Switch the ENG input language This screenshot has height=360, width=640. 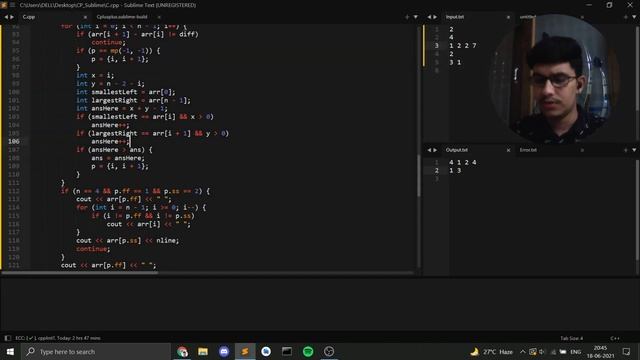(x=576, y=351)
